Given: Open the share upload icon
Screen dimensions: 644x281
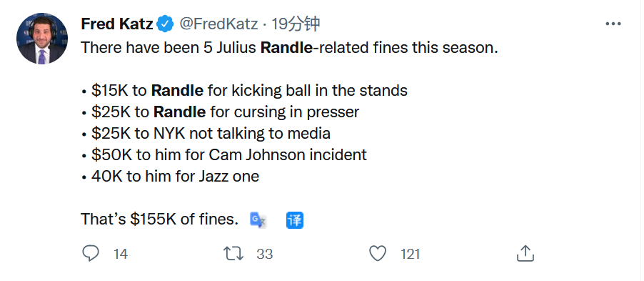Looking at the screenshot, I should point(525,253).
